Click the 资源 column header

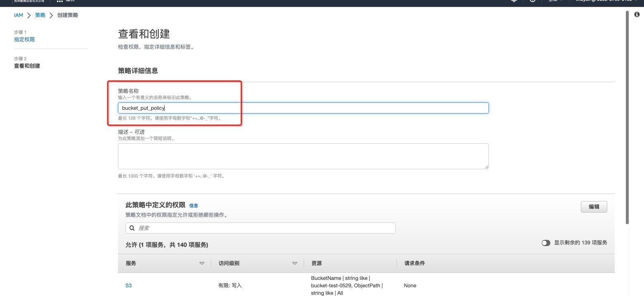(x=316, y=263)
